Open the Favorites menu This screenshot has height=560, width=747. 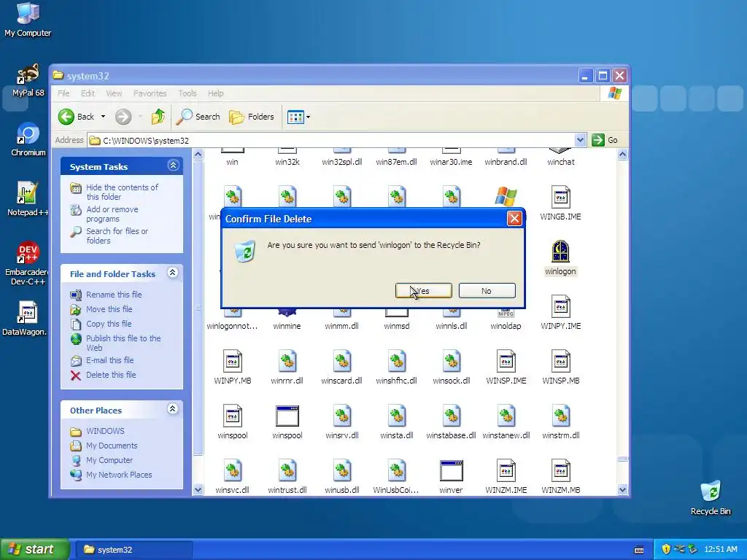[150, 93]
